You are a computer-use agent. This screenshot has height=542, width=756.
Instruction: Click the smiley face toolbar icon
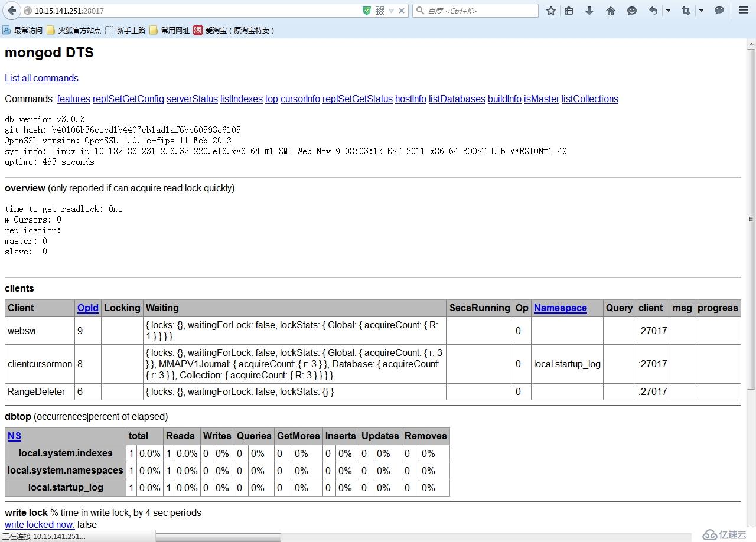[632, 11]
